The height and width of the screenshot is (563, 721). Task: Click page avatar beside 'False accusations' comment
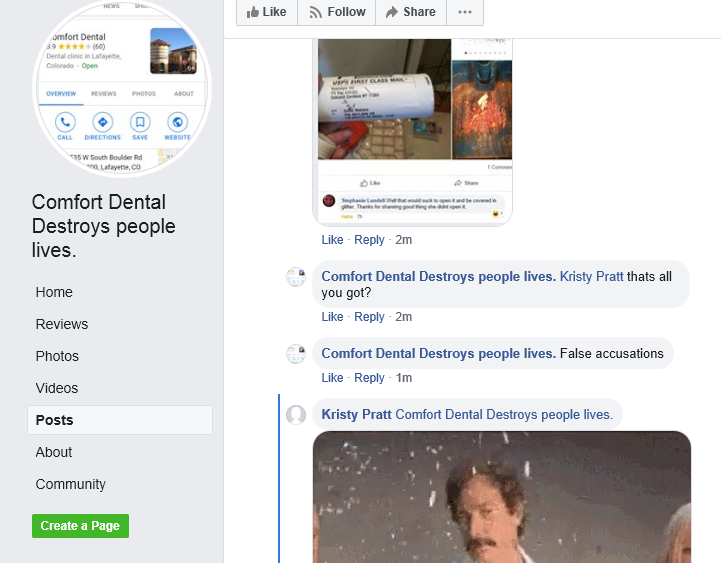(x=296, y=354)
